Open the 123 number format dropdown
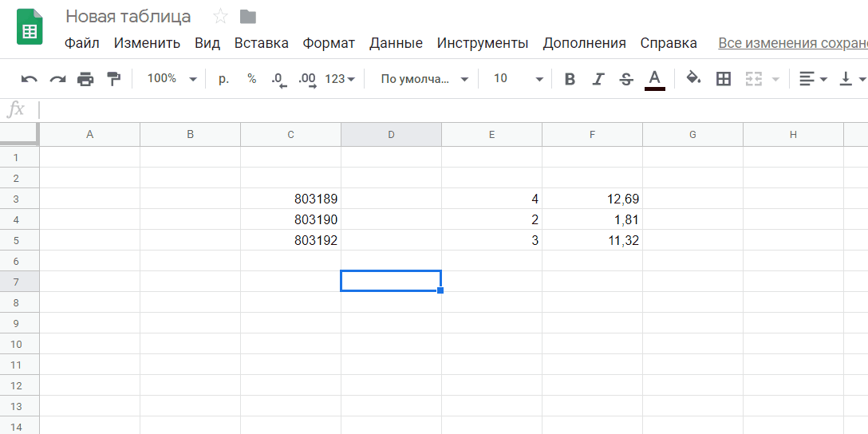This screenshot has height=434, width=868. 340,79
